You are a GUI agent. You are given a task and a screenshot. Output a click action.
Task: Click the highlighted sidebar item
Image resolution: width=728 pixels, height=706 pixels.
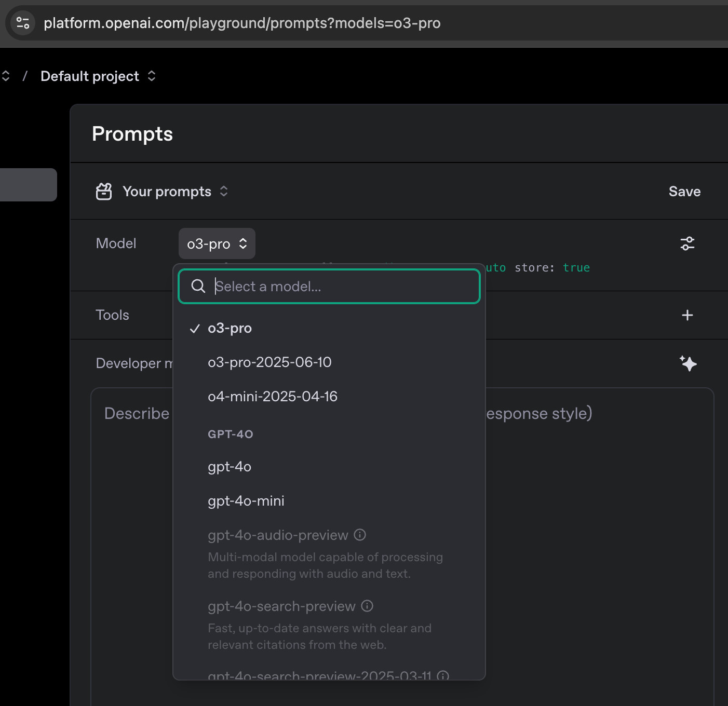click(29, 185)
